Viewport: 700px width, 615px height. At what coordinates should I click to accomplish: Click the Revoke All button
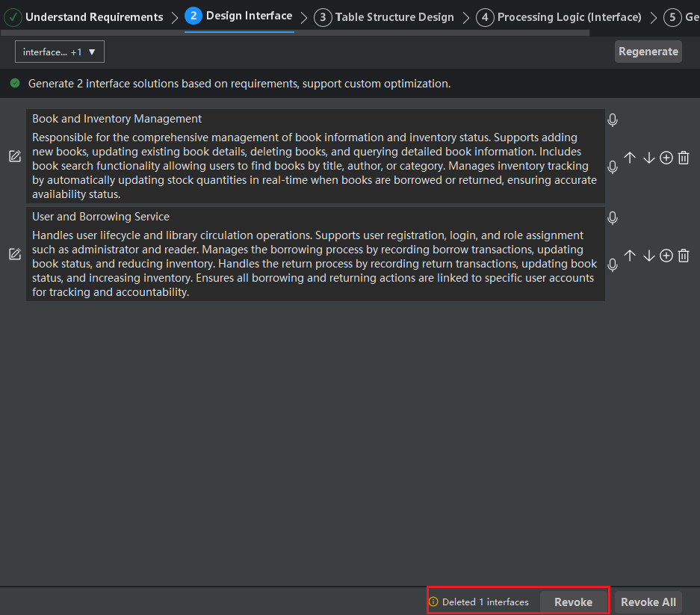tap(648, 602)
